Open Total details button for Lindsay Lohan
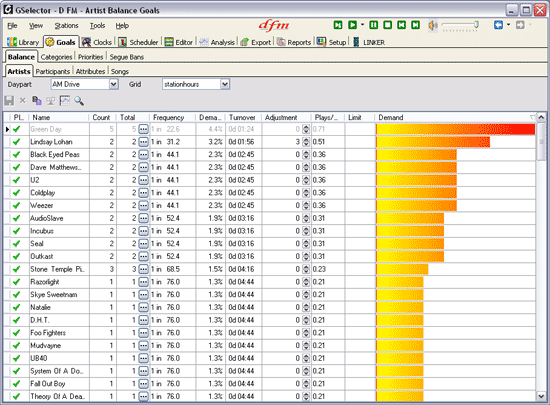Viewport: 550px width, 405px height. pos(143,142)
